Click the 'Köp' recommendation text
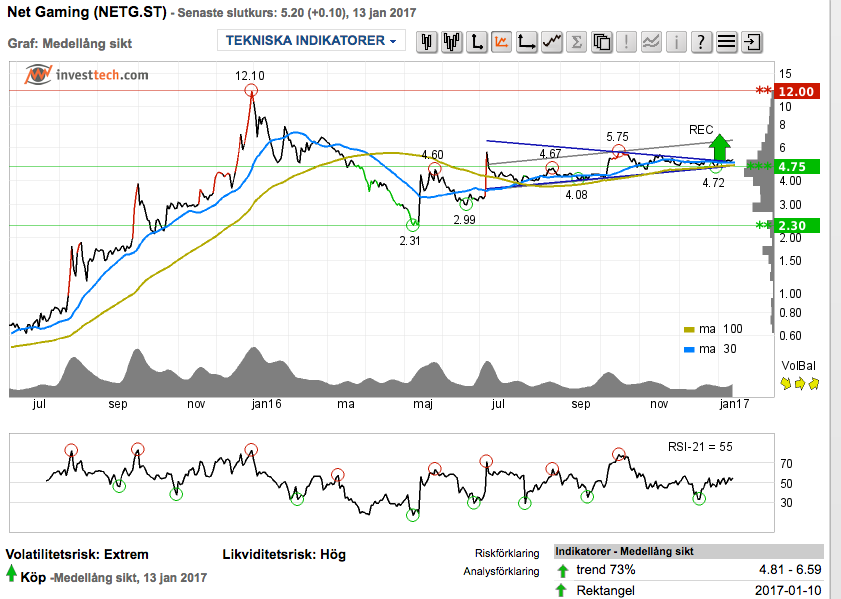This screenshot has height=599, width=841. tap(33, 578)
